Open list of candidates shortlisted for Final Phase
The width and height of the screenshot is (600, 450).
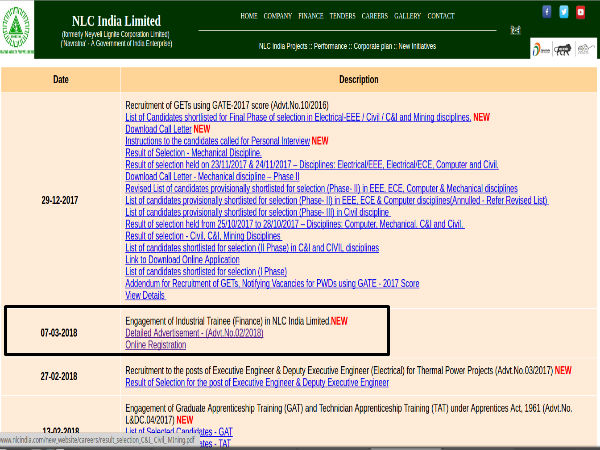tap(298, 117)
